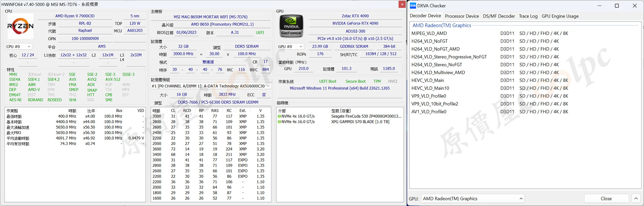Click the Zotac RTX 4090 field
This screenshot has height=206, width=644.
click(x=355, y=16)
